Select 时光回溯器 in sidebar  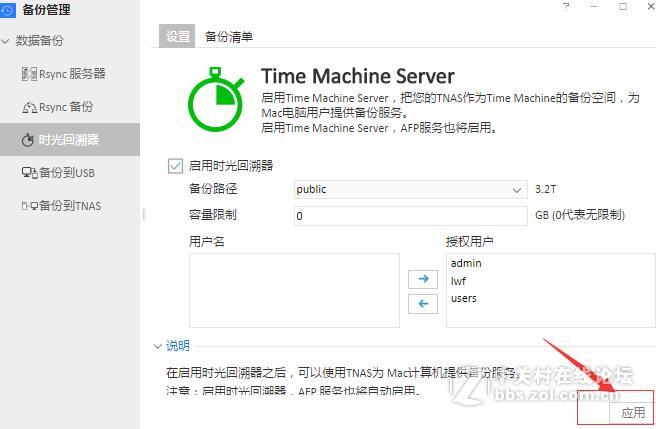point(70,140)
